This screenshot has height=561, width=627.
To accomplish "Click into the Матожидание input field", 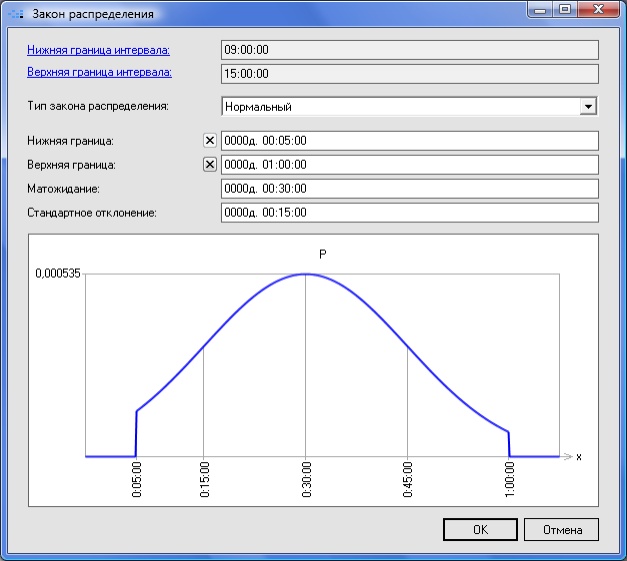I will tap(408, 189).
